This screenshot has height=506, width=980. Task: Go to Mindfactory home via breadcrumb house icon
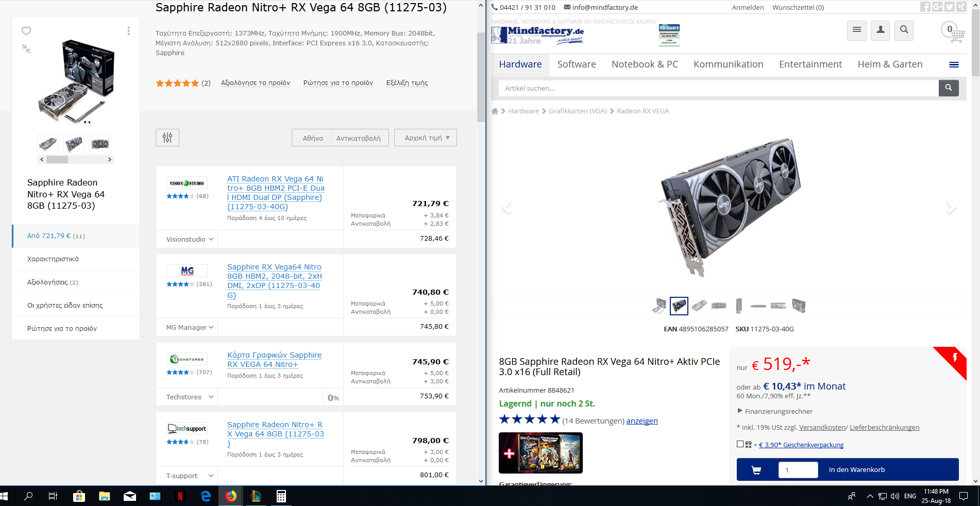click(495, 111)
